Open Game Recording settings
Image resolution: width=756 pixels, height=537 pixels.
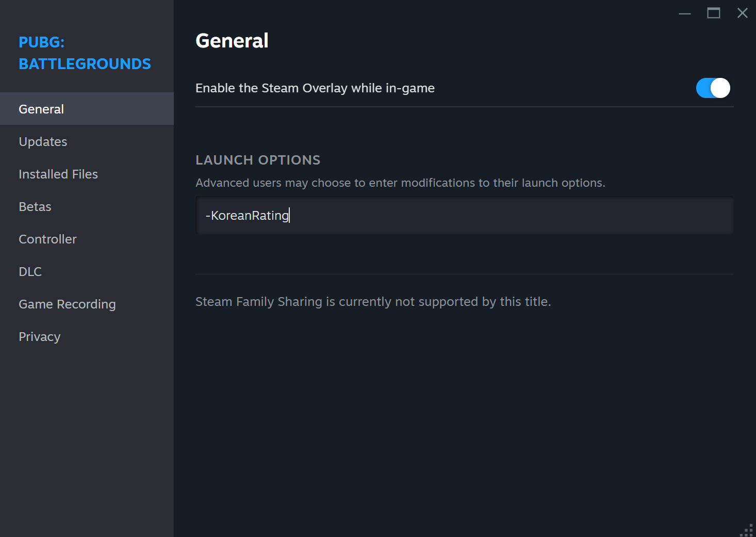click(x=67, y=304)
